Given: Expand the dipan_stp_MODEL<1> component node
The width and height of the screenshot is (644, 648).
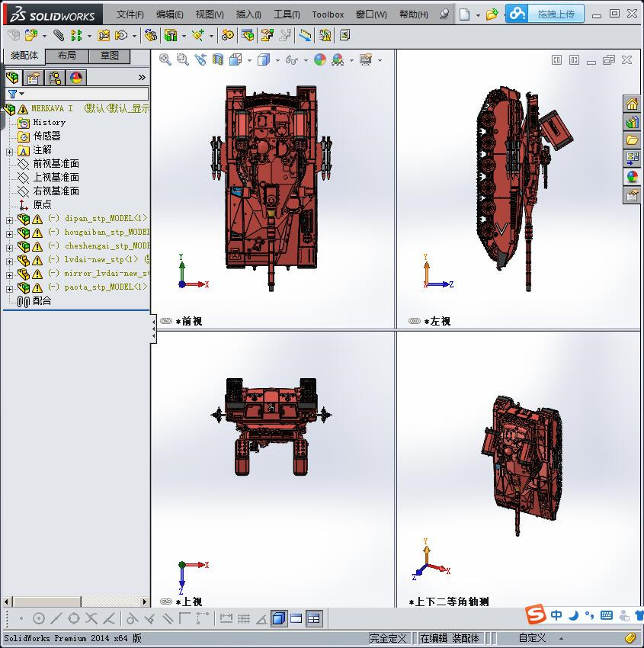Looking at the screenshot, I should pos(9,220).
